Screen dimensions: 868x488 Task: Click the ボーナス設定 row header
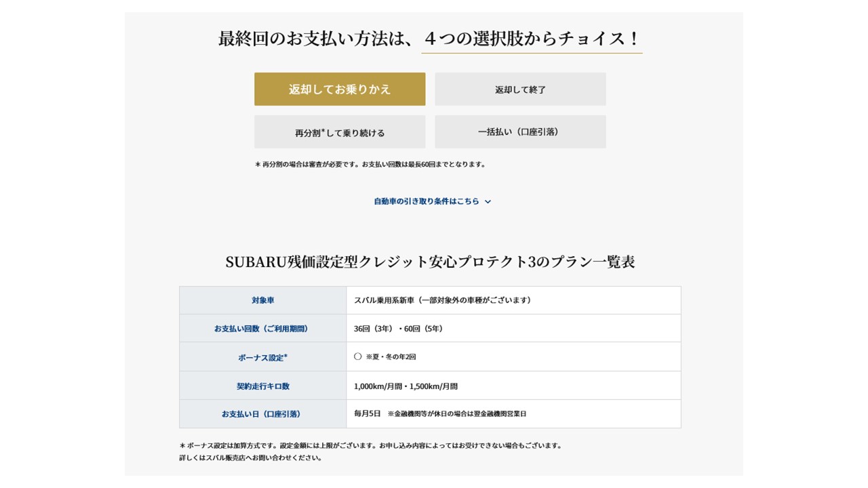pos(263,357)
